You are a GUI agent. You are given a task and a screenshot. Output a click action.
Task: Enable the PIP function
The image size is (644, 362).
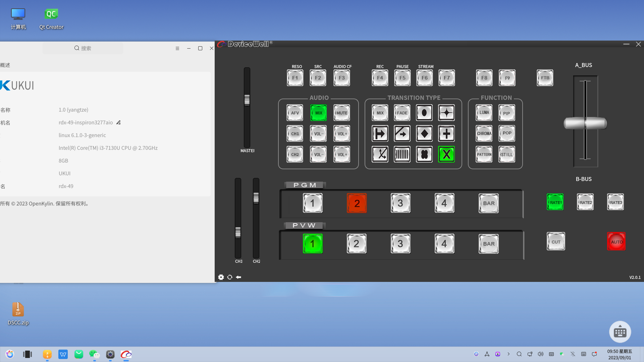coord(507,113)
